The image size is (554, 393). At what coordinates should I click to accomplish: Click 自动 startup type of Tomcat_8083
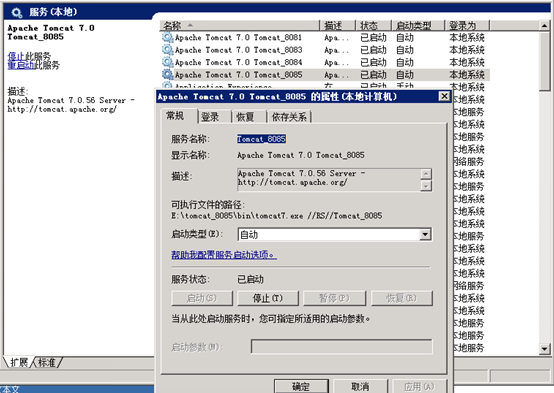point(405,50)
